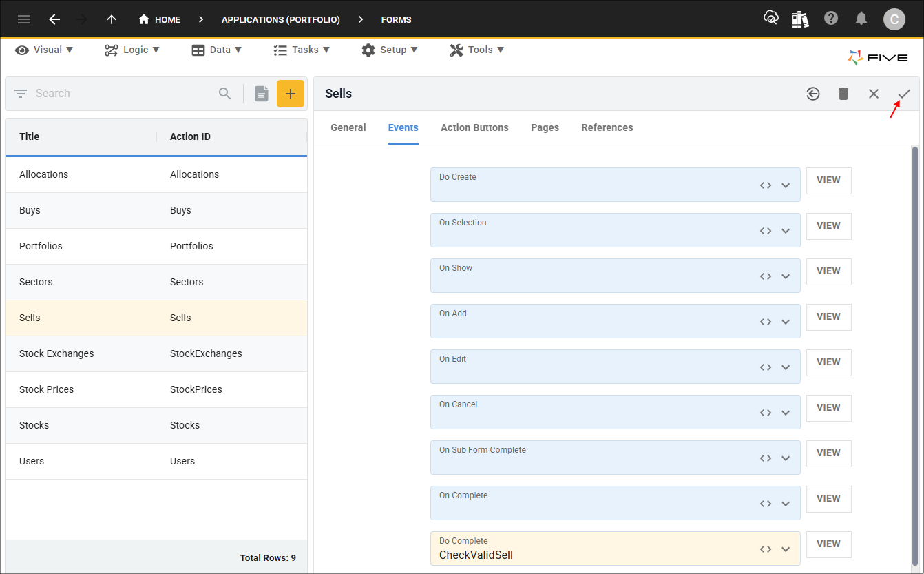Image resolution: width=924 pixels, height=574 pixels.
Task: Click the notifications bell icon
Action: (861, 19)
